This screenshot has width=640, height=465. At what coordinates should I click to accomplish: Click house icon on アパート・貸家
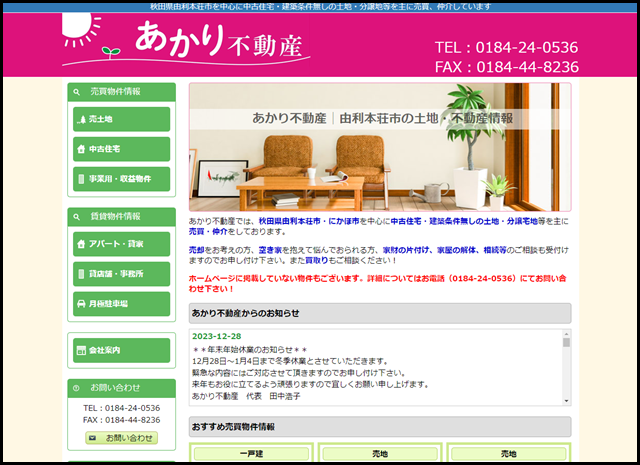(x=81, y=244)
